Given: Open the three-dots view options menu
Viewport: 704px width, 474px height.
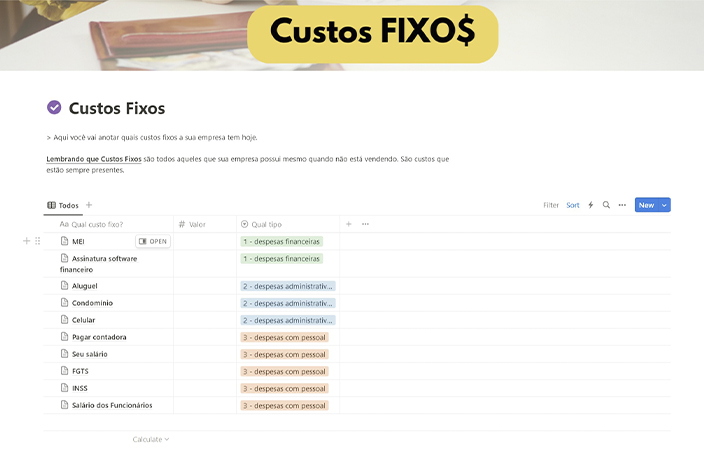Looking at the screenshot, I should 622,205.
